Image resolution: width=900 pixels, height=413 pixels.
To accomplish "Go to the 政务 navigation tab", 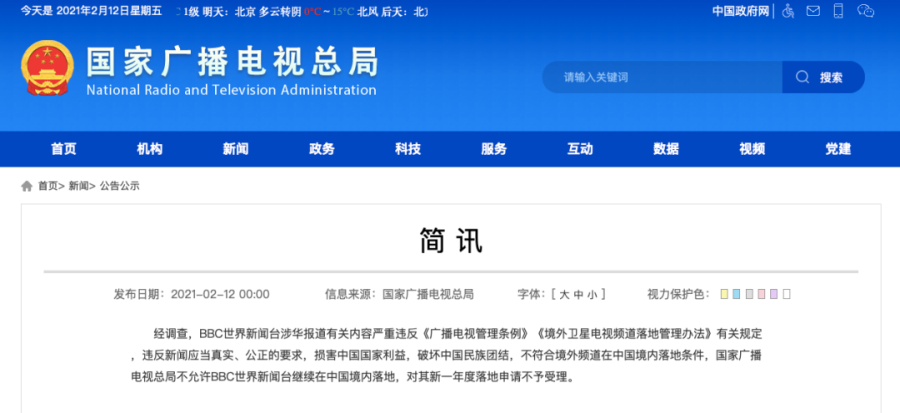I will pos(322,149).
